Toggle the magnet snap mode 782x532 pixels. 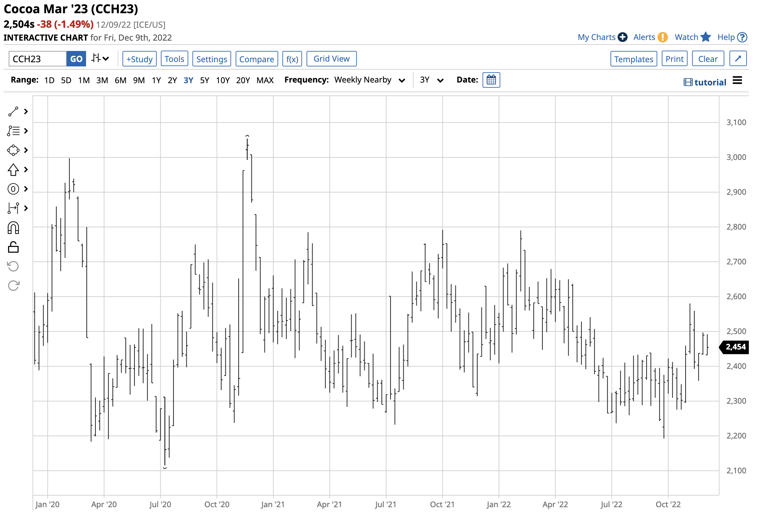click(x=14, y=228)
